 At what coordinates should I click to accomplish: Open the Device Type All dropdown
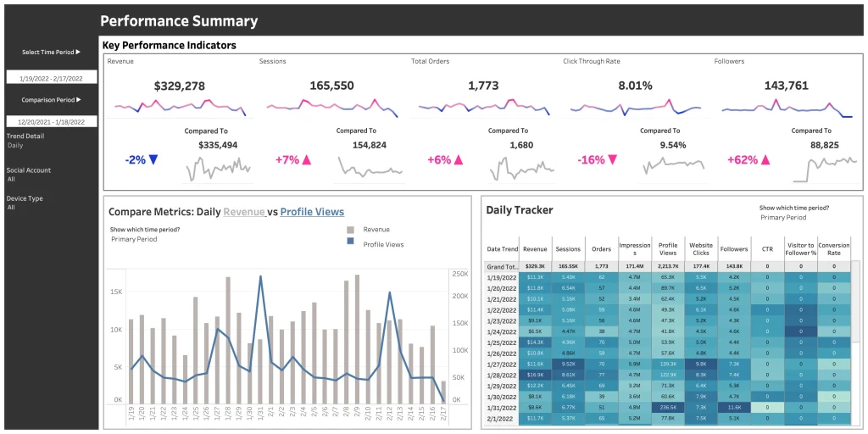(x=11, y=207)
